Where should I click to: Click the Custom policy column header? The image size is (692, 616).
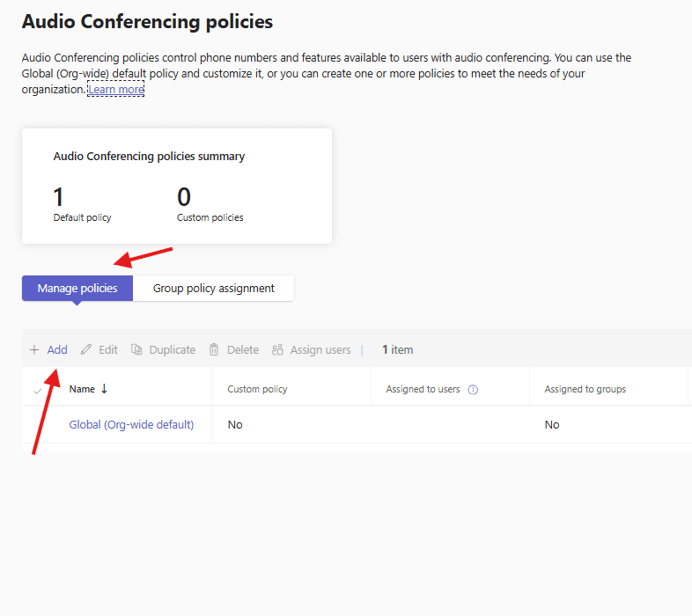coord(257,389)
